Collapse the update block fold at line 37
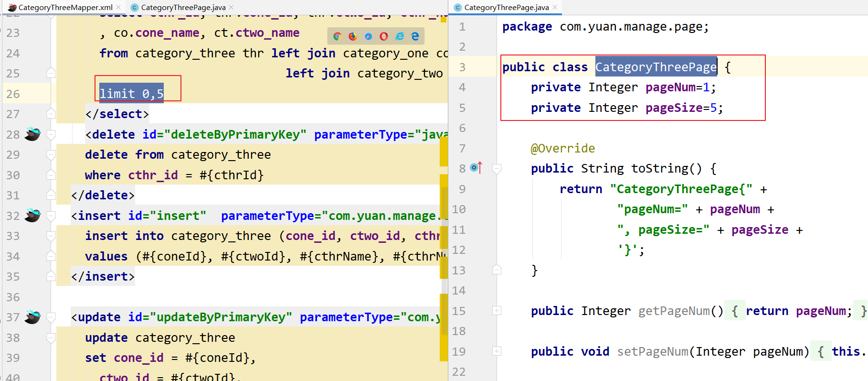 pyautogui.click(x=51, y=317)
